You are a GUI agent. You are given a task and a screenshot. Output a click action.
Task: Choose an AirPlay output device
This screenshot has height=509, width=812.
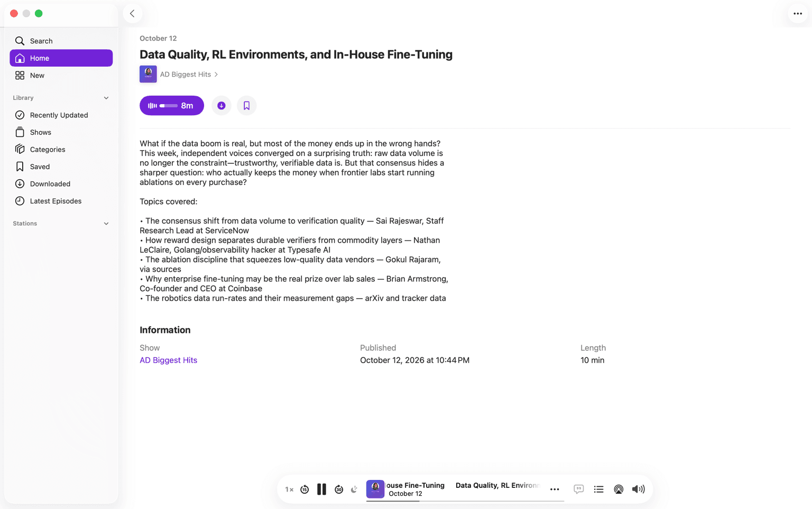[619, 489]
